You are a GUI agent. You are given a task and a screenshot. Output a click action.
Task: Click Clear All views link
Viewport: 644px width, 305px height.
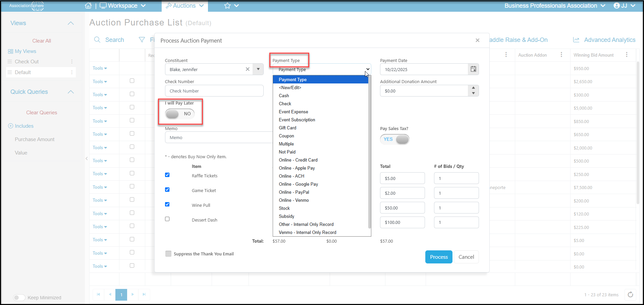tap(42, 41)
